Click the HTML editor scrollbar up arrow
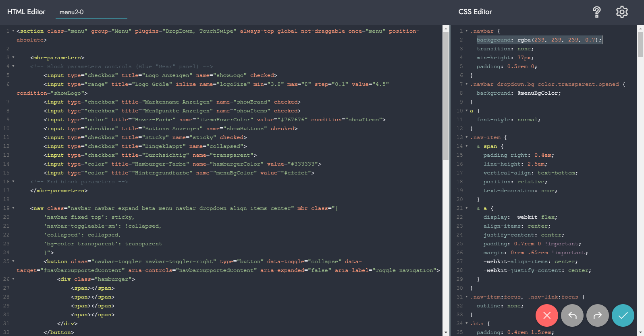Image resolution: width=644 pixels, height=336 pixels. point(446,28)
